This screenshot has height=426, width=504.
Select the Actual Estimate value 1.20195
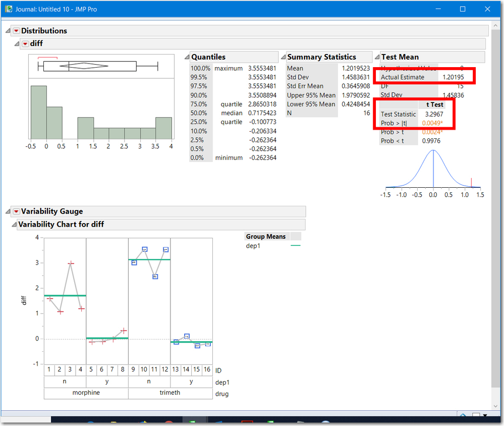pyautogui.click(x=453, y=77)
